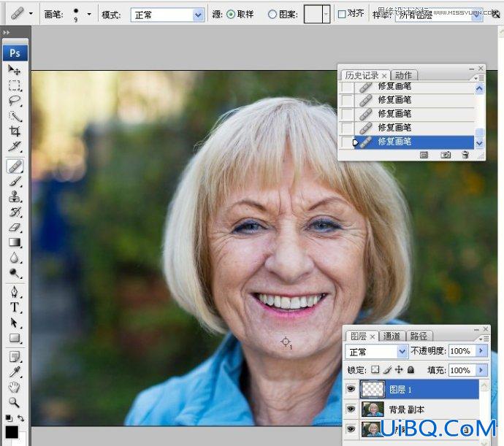Viewport: 504px width, 446px height.
Task: Open the tool preset picker arrow
Action: click(x=31, y=14)
